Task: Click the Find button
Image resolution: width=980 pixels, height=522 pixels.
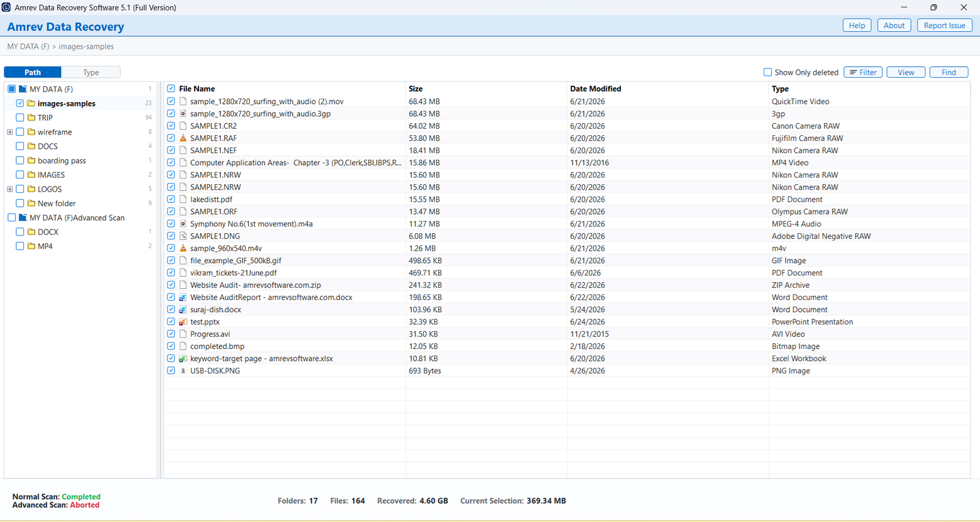Action: click(x=949, y=72)
